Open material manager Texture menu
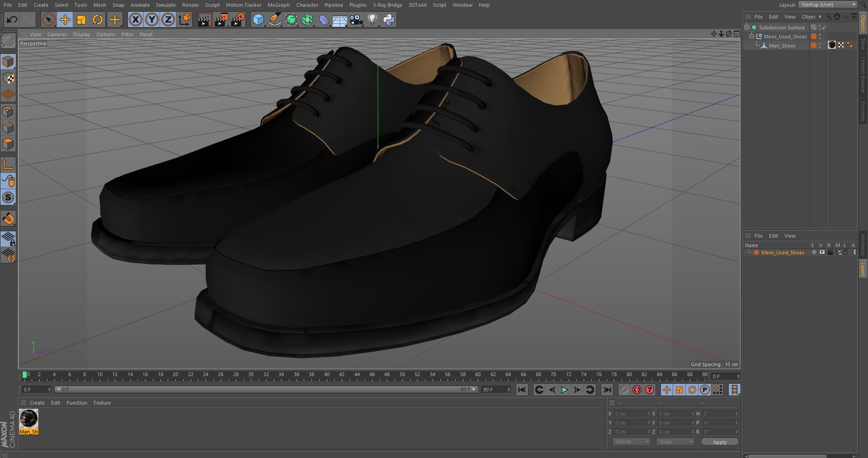This screenshot has width=868, height=458. point(102,403)
